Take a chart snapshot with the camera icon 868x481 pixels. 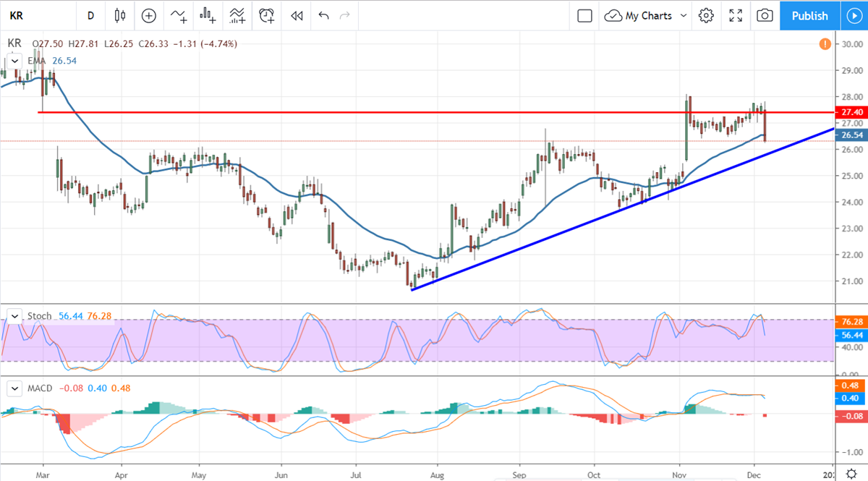(765, 15)
